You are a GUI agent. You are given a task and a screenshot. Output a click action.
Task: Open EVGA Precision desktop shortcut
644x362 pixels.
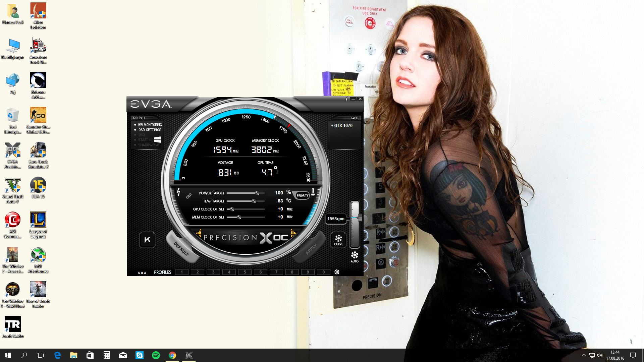[13, 156]
